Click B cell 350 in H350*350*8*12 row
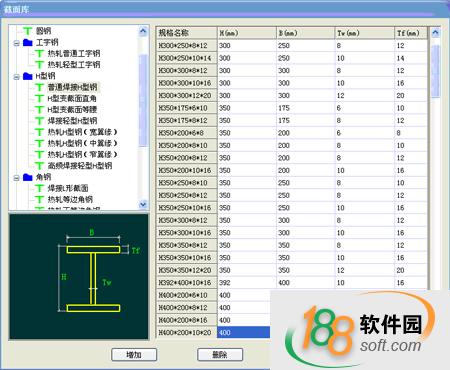450x370 pixels. [306, 245]
